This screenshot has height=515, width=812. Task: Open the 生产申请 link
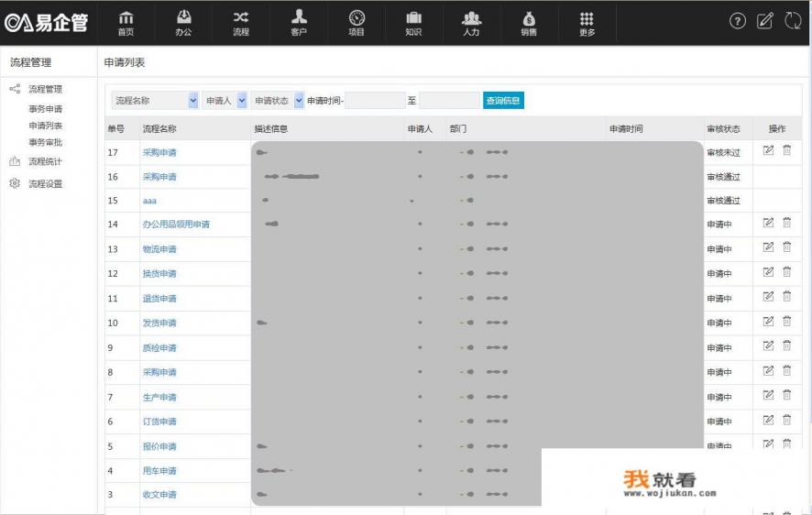[159, 397]
